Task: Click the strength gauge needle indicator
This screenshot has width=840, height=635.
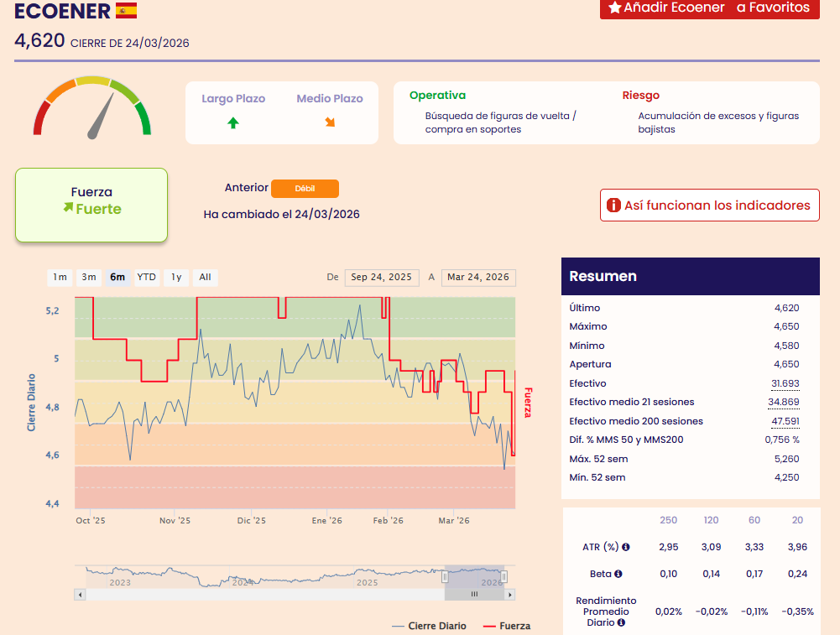Action: point(102,117)
